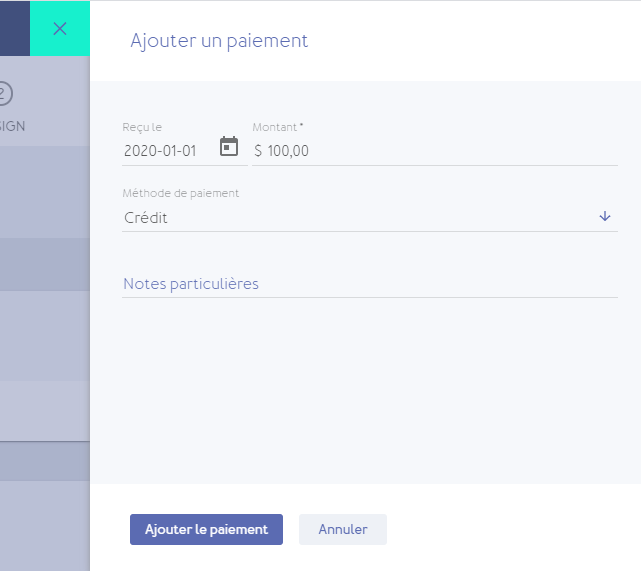Close the payment panel with the X icon
Screen dimensions: 641x571
click(60, 28)
